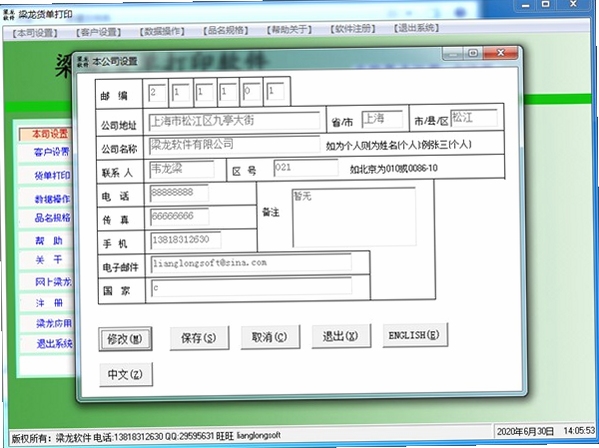Click the 电子邮件 input field
The height and width of the screenshot is (448, 599).
(251, 263)
